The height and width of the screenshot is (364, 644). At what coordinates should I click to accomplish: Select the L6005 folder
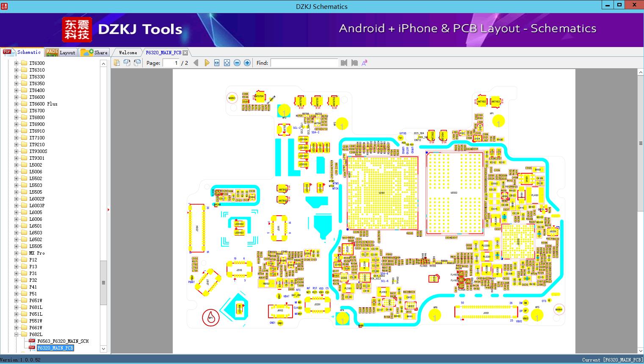tap(36, 212)
